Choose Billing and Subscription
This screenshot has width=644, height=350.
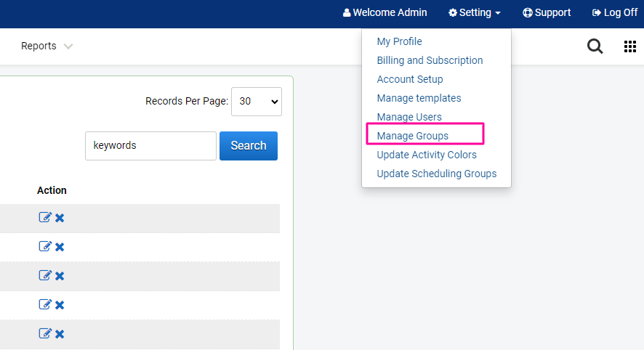(430, 60)
